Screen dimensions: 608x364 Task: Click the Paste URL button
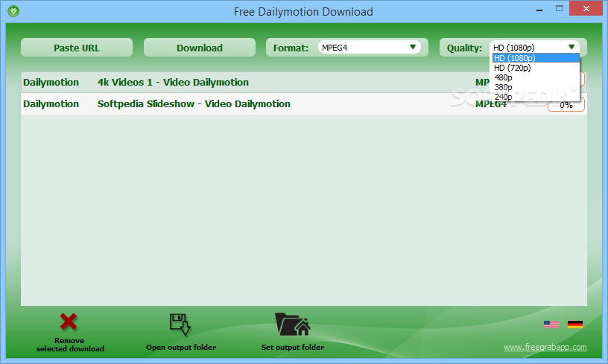point(77,48)
